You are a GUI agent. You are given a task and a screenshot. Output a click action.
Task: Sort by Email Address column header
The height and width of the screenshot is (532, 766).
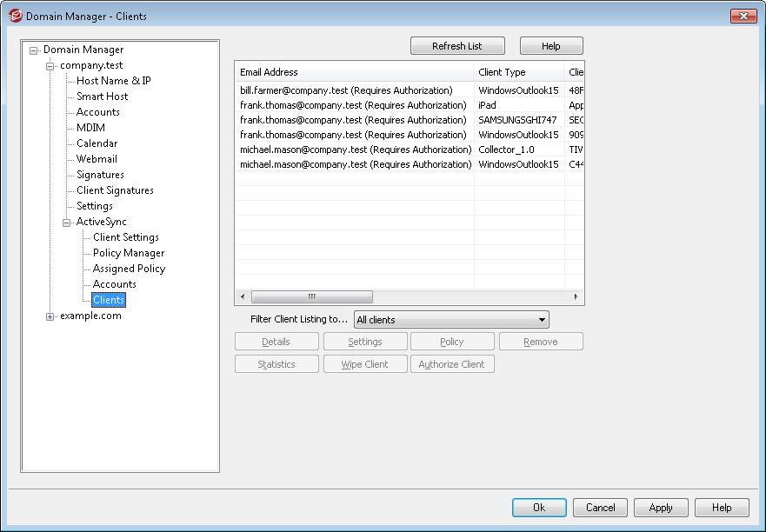point(354,73)
